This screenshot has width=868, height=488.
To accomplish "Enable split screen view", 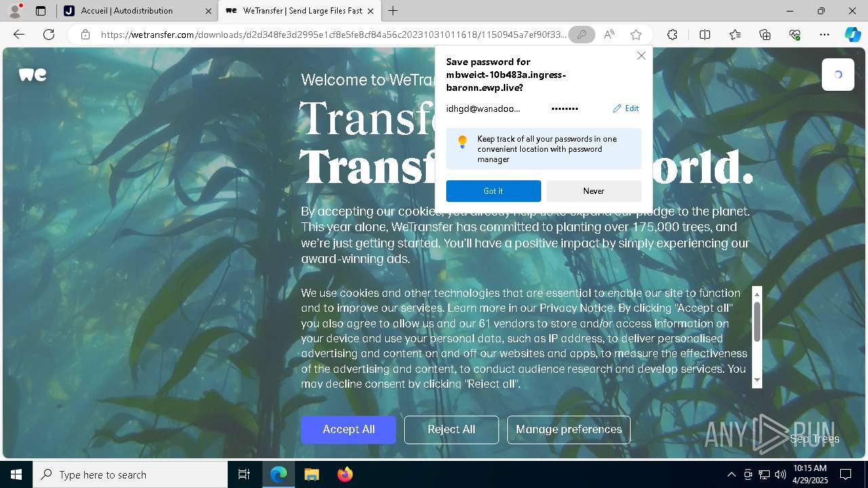I will 705,35.
